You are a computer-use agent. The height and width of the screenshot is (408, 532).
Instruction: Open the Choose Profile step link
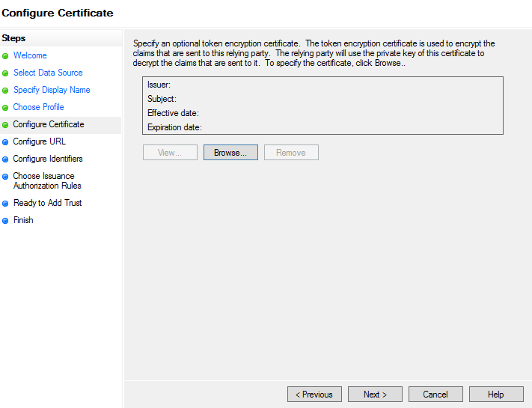coord(38,107)
